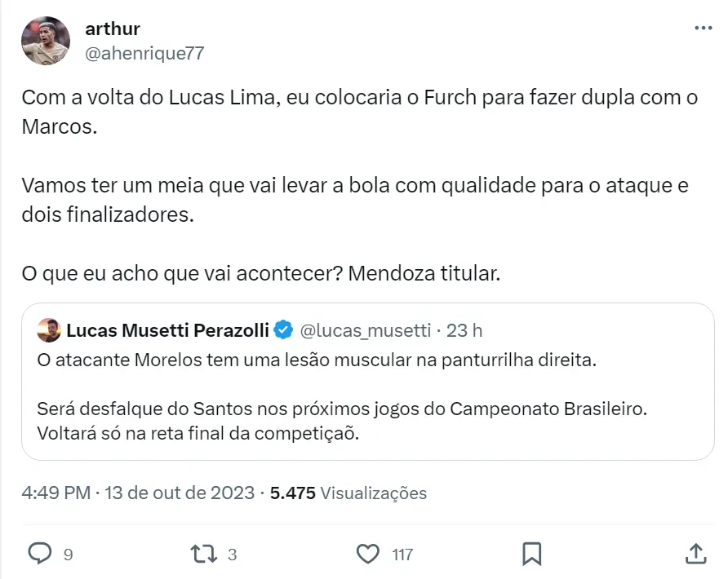
Task: Click the reply speech bubble icon
Action: pyautogui.click(x=40, y=554)
